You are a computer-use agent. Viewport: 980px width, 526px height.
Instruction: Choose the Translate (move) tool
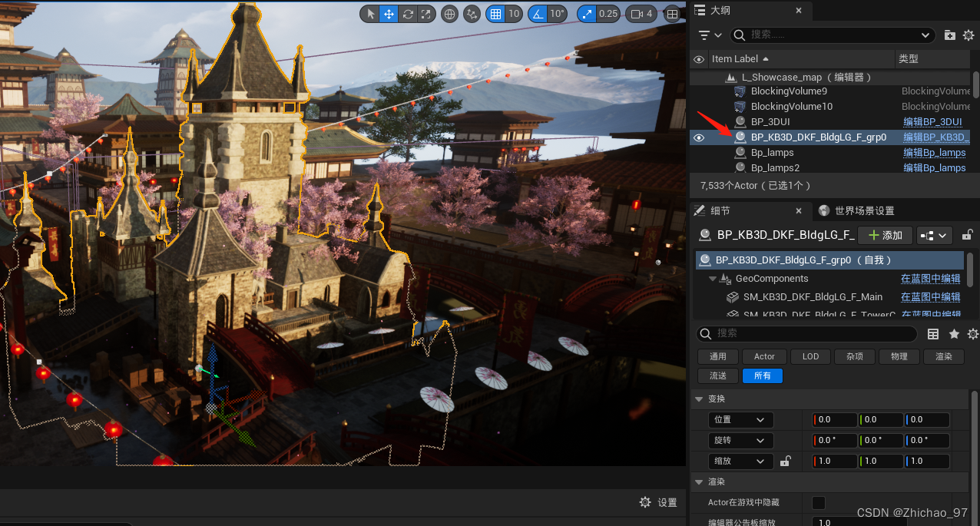point(389,14)
